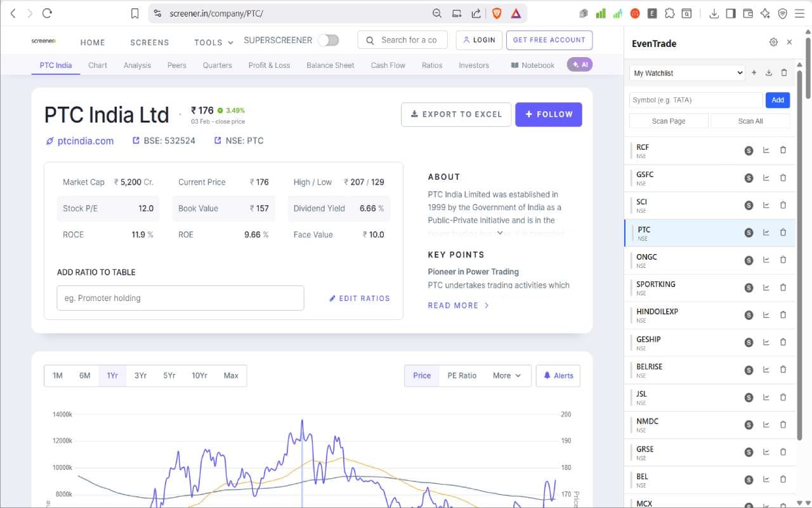Viewport: 812px width, 508px height.
Task: Open the browser downloads icon
Action: pyautogui.click(x=714, y=13)
